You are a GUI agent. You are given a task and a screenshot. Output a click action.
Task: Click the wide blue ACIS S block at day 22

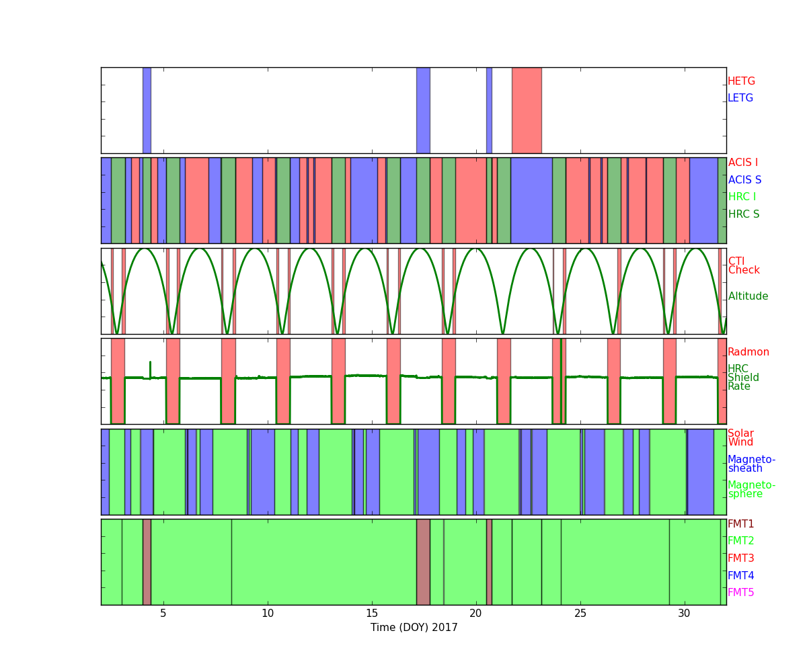coord(531,200)
